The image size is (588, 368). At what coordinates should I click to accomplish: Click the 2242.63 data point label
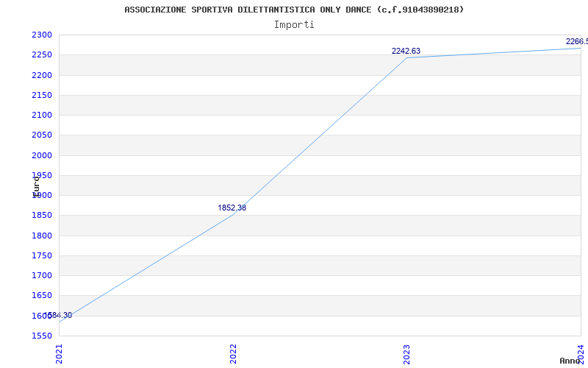coord(406,51)
